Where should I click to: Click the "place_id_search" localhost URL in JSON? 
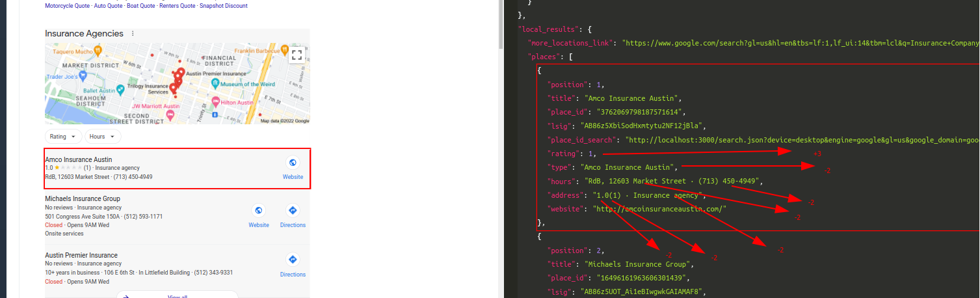tap(802, 139)
